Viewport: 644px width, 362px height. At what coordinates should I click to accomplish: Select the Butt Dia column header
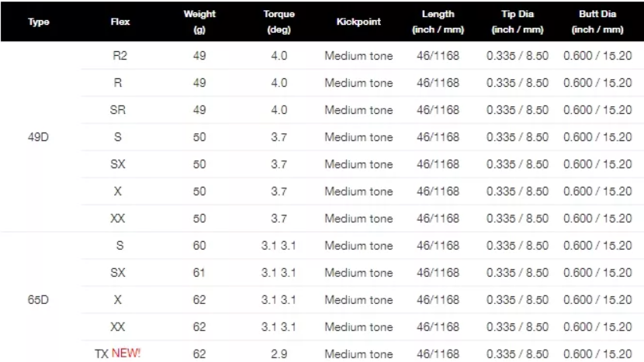(597, 22)
